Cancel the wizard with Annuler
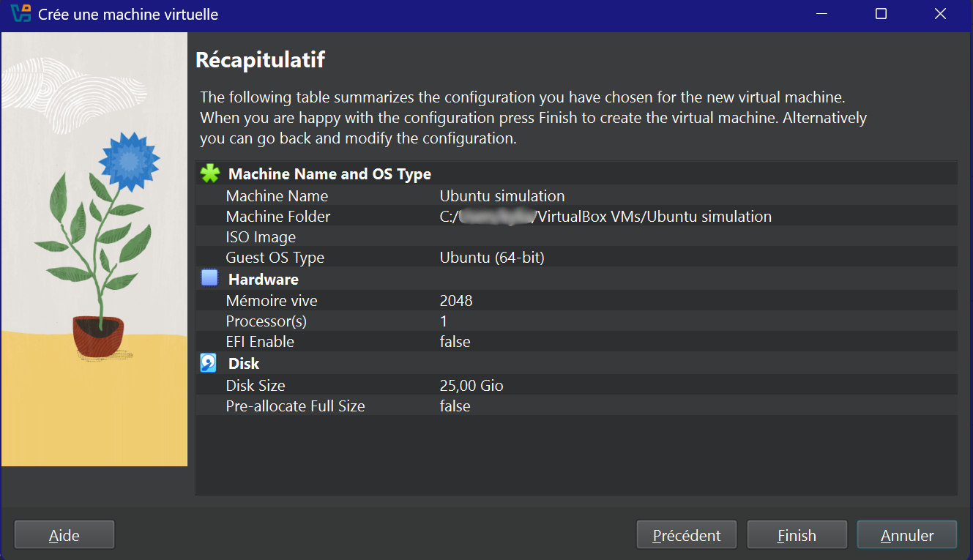 coord(906,534)
